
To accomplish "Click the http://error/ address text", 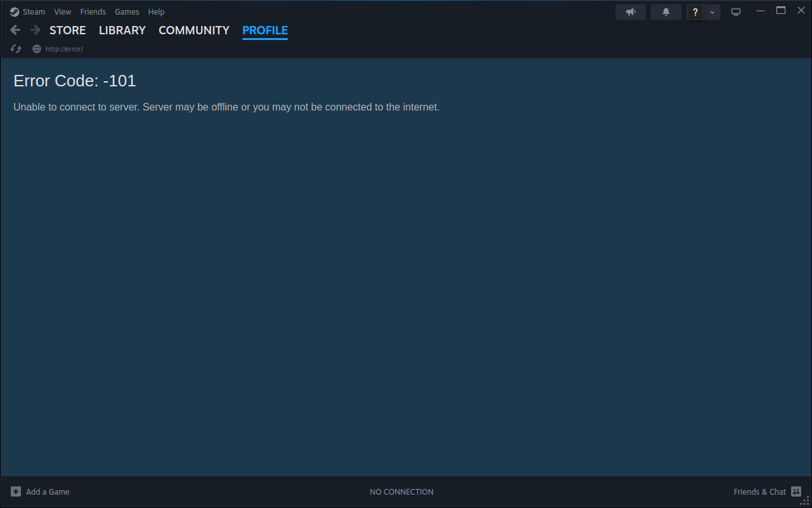I will click(64, 49).
